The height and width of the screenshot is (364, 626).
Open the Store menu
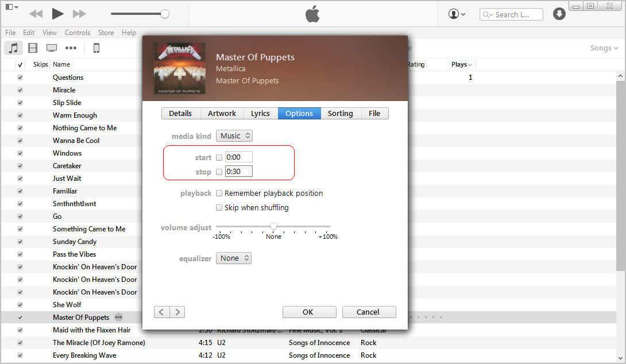pos(106,33)
